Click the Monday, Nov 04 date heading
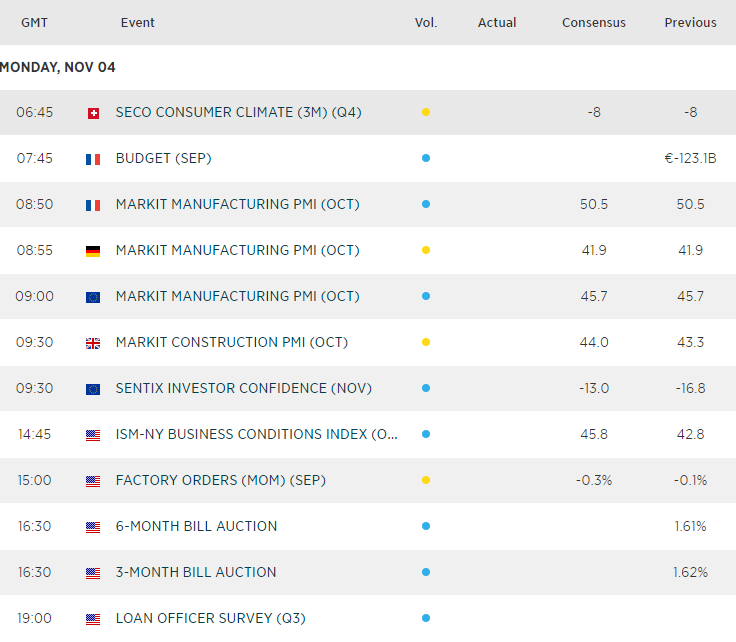This screenshot has height=642, width=736. 58,68
